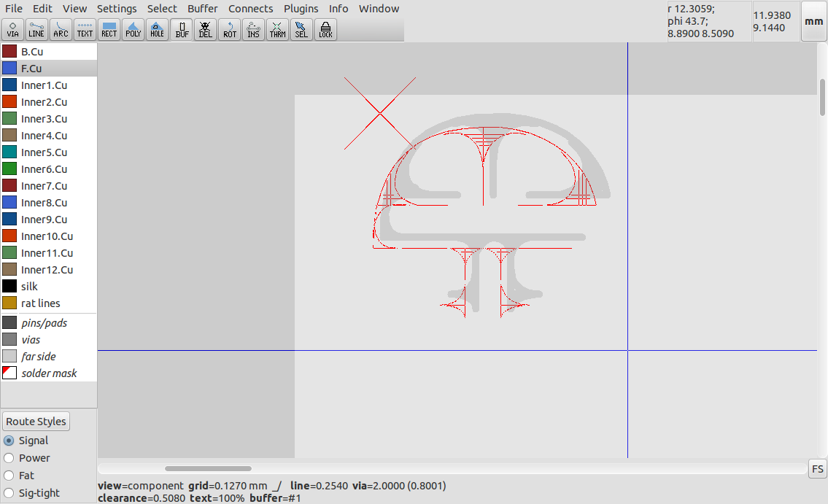This screenshot has width=828, height=504.
Task: Select the HOLE tool
Action: [x=157, y=29]
